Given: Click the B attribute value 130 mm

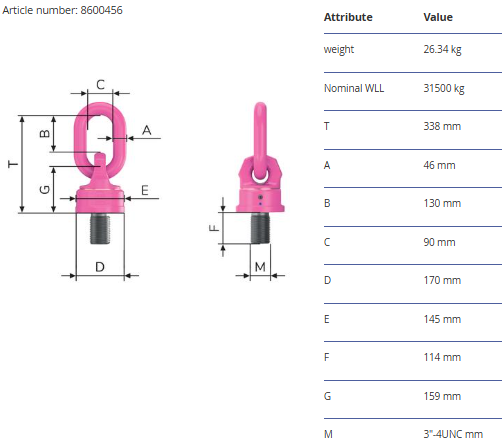Looking at the screenshot, I should click(442, 203).
